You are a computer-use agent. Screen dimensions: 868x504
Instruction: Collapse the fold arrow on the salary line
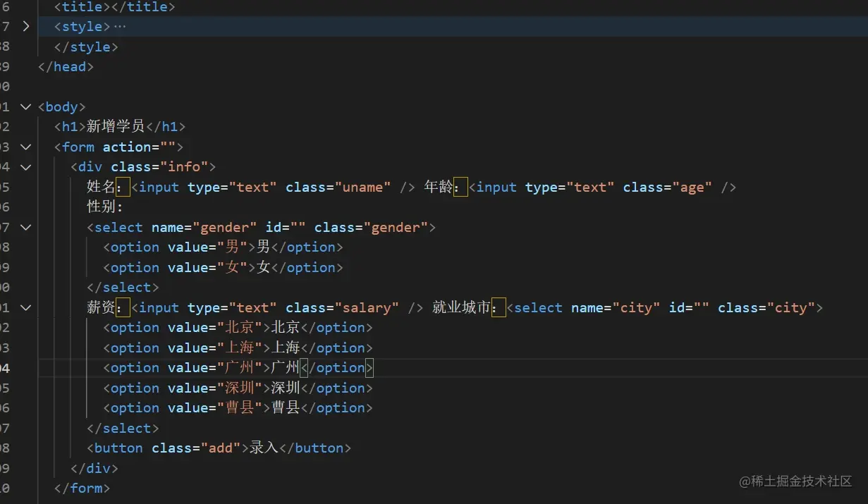click(x=26, y=308)
